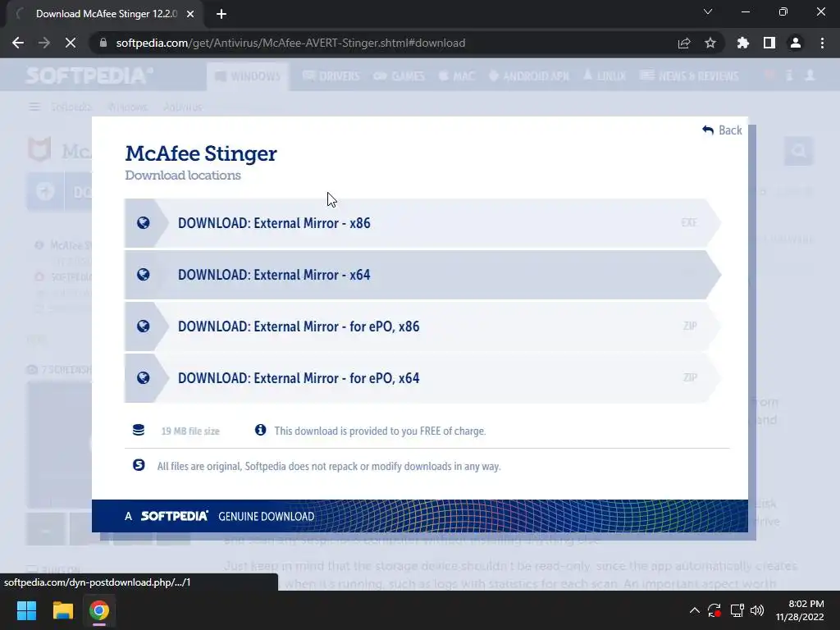
Task: Close the Download McAfee Stinger tab
Action: (x=190, y=14)
